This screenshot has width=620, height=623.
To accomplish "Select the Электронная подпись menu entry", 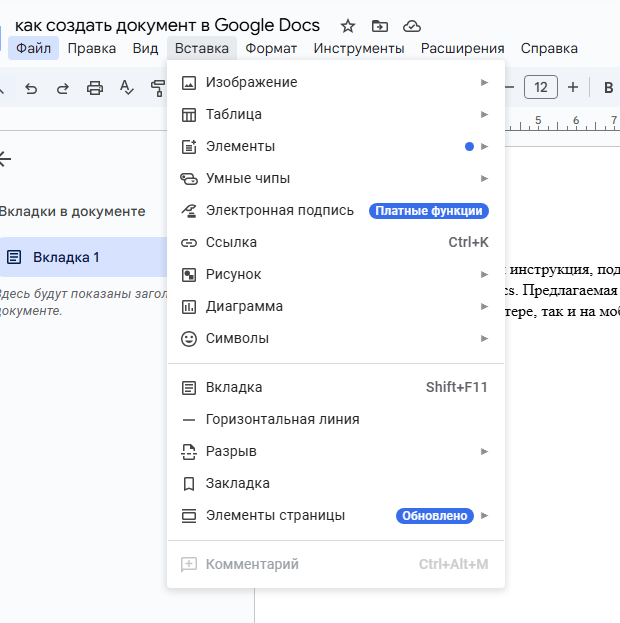I will 336,211.
